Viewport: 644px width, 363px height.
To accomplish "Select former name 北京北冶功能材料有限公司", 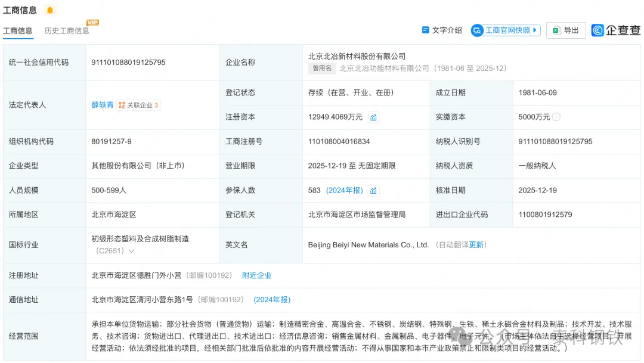I will tap(384, 69).
